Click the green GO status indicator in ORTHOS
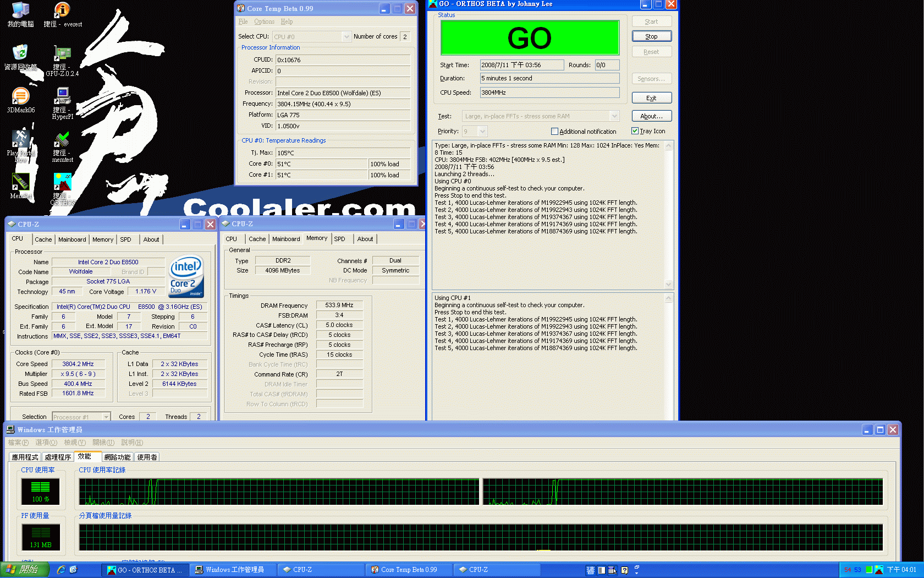 530,37
